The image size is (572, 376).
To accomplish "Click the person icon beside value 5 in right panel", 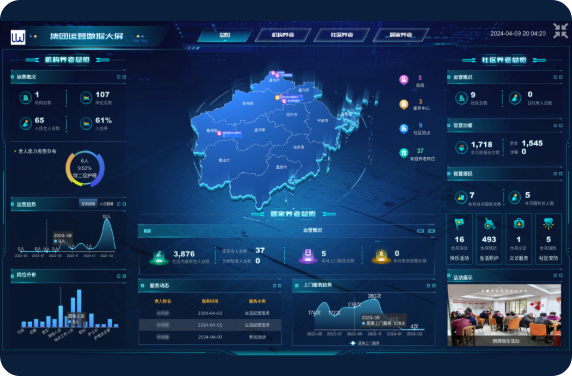I will coord(515,197).
